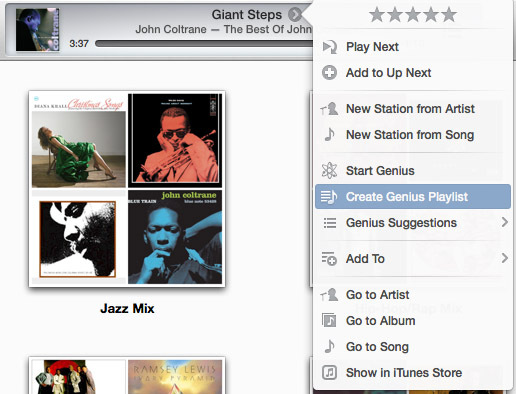Screen dimensions: 516x394
Task: Open the Add To menu entry
Action: 413,259
